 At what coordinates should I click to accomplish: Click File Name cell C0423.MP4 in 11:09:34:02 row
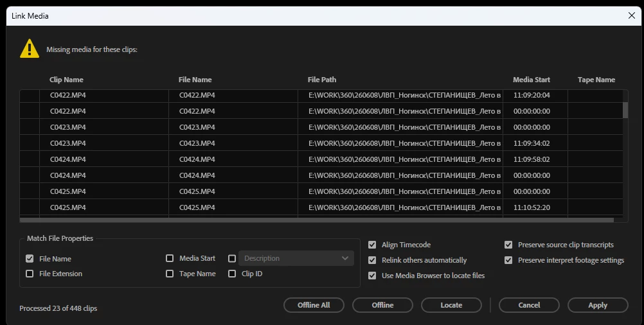click(197, 143)
